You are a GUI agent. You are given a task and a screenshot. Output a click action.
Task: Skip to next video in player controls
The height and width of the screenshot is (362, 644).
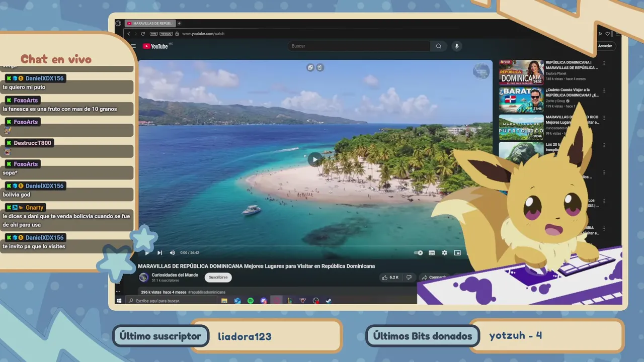[159, 253]
